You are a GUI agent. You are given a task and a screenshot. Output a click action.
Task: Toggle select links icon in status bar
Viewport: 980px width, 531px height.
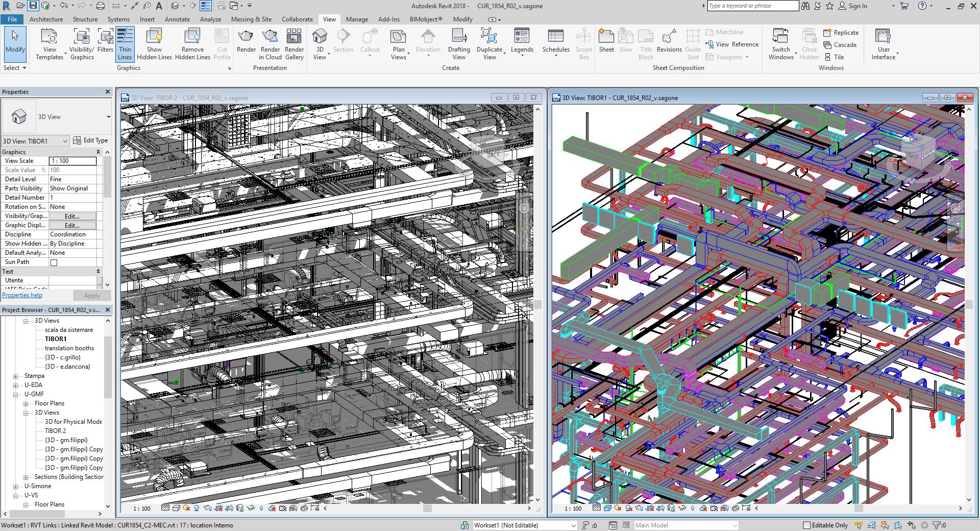click(x=859, y=525)
